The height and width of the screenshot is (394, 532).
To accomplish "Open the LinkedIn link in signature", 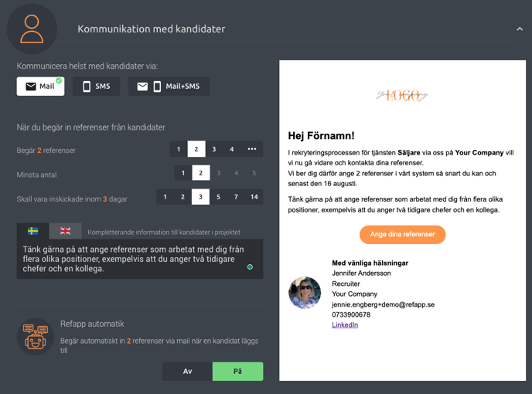I will (x=345, y=324).
